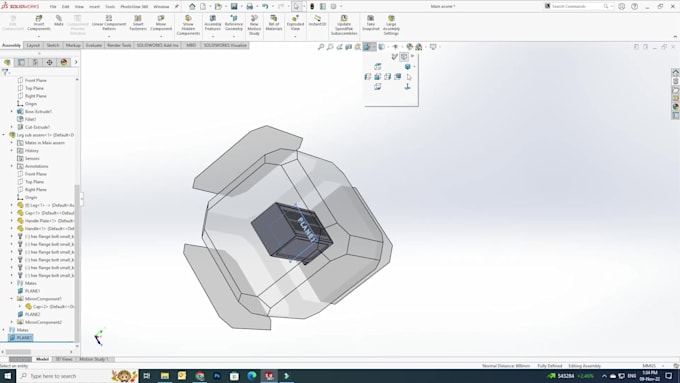Select the Mate tool

click(x=59, y=21)
